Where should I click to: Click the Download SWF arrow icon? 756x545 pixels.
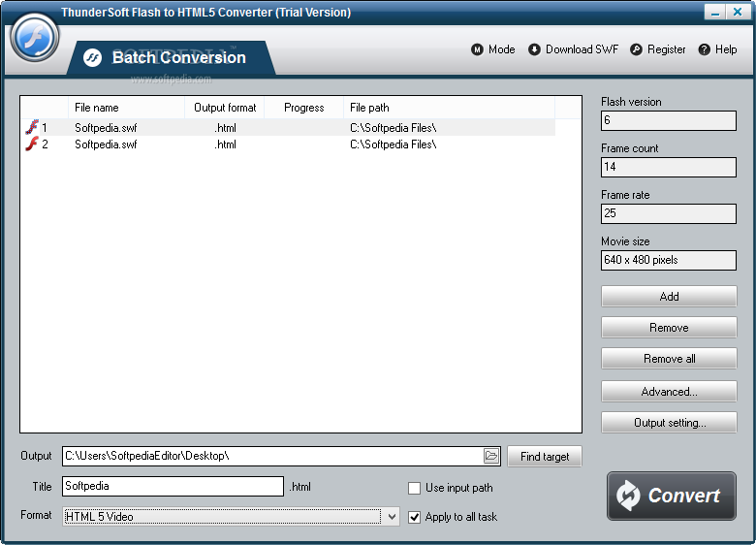(x=534, y=49)
